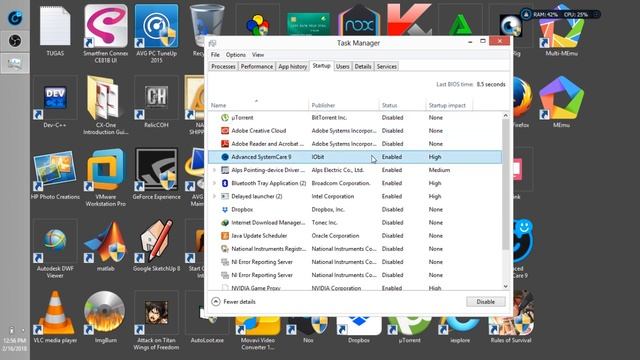Click Internet Download Manager row icon
640x360 pixels.
[x=224, y=222]
